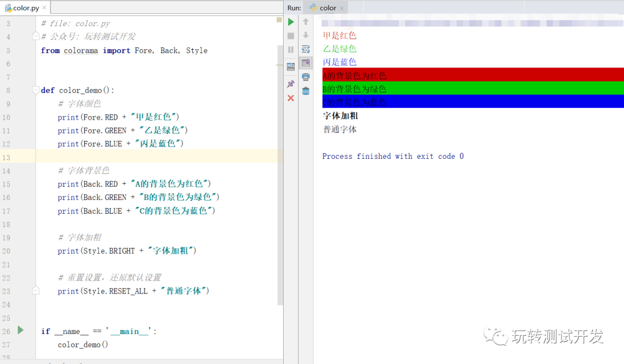
Task: Click the Restore layout icon in Run toolbar
Action: (291, 66)
